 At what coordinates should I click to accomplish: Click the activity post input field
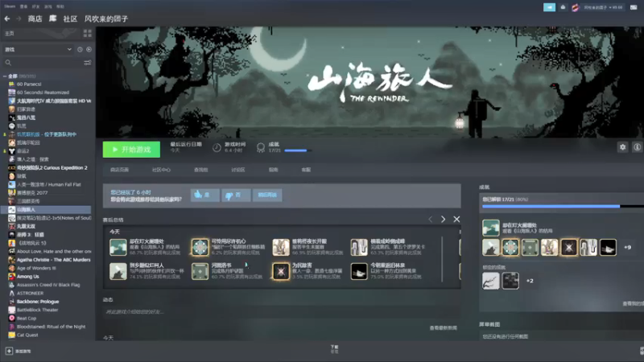282,312
